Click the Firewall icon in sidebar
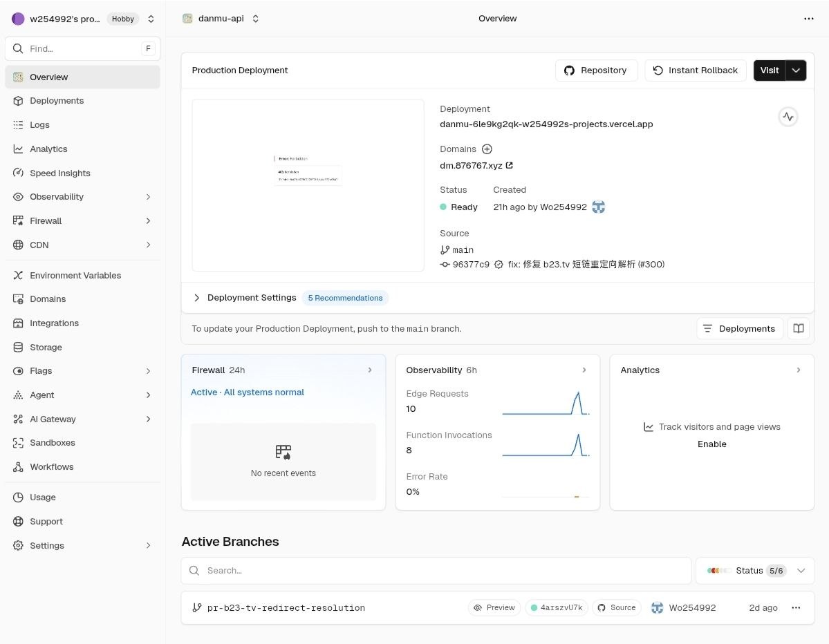 18,221
